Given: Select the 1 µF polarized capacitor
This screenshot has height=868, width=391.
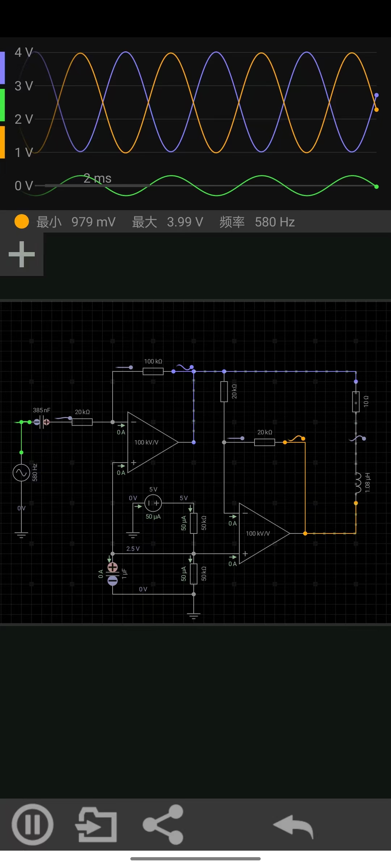Looking at the screenshot, I should [113, 574].
